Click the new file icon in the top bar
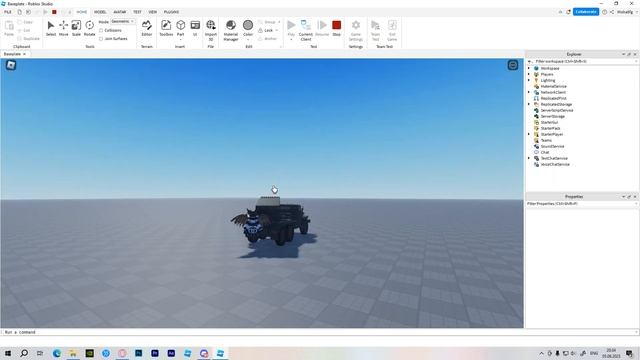This screenshot has width=640, height=360. 19,12
